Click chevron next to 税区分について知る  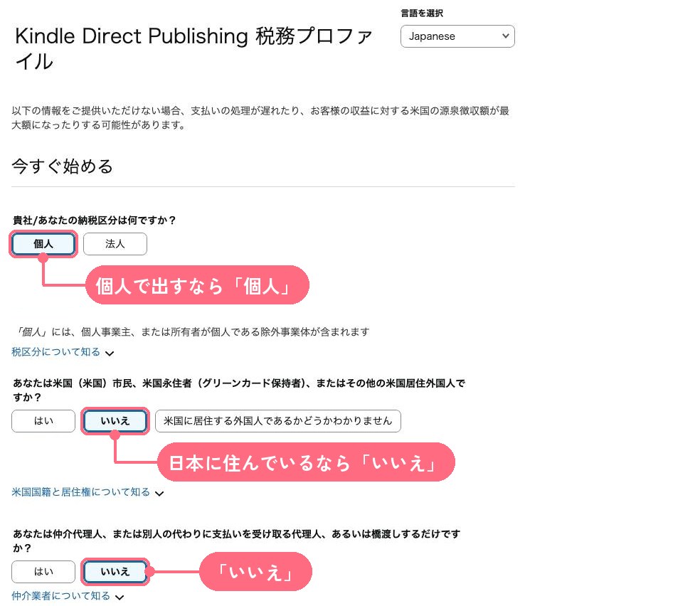click(x=110, y=353)
